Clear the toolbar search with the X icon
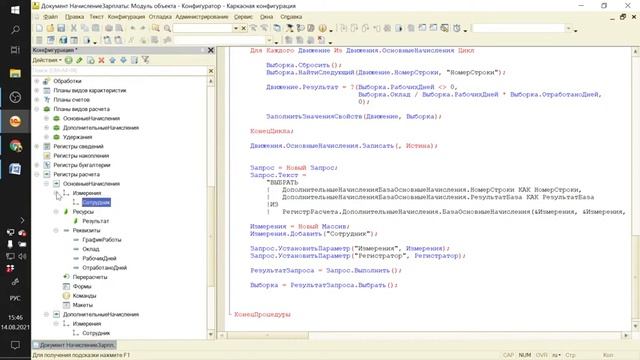 click(x=244, y=28)
